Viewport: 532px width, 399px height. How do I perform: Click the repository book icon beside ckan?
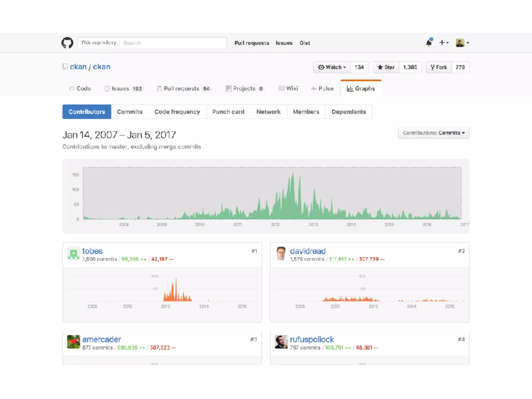(x=65, y=67)
